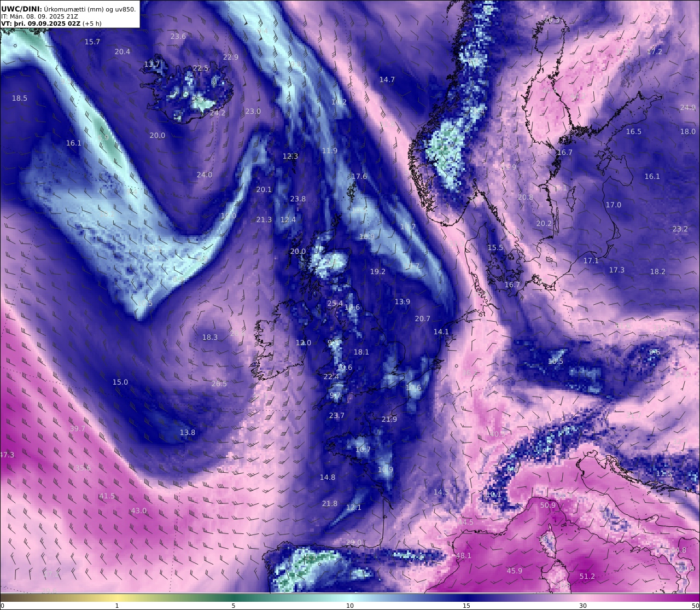The height and width of the screenshot is (610, 700).
Task: Click the 48.1 value near Pyrenees
Action: click(464, 556)
